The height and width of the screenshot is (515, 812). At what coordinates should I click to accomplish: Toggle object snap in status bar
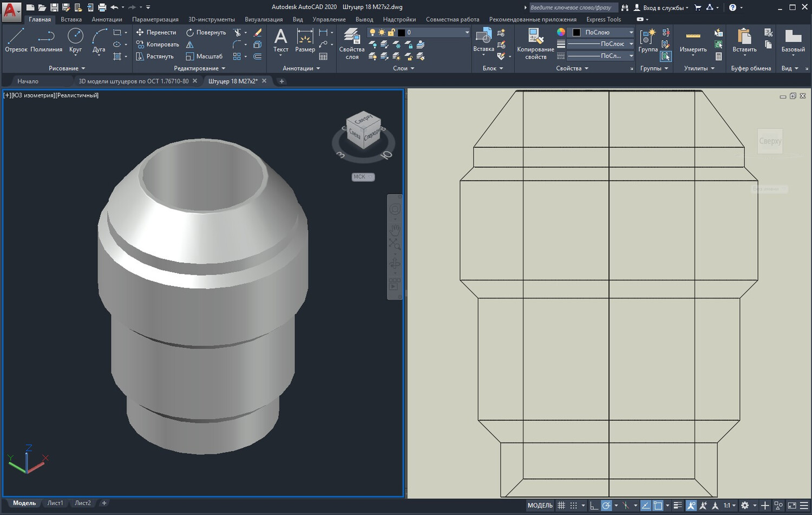coord(658,505)
